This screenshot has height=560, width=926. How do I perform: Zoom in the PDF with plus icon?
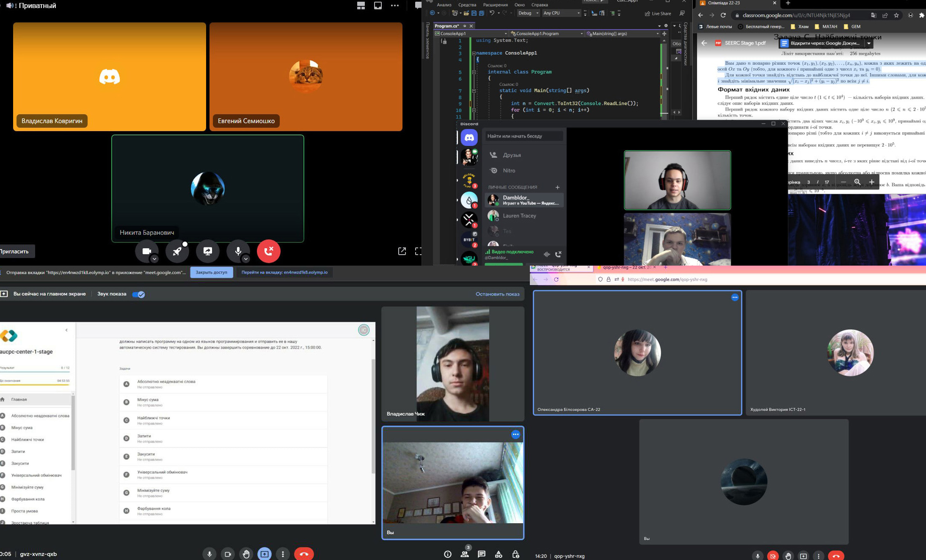(872, 182)
